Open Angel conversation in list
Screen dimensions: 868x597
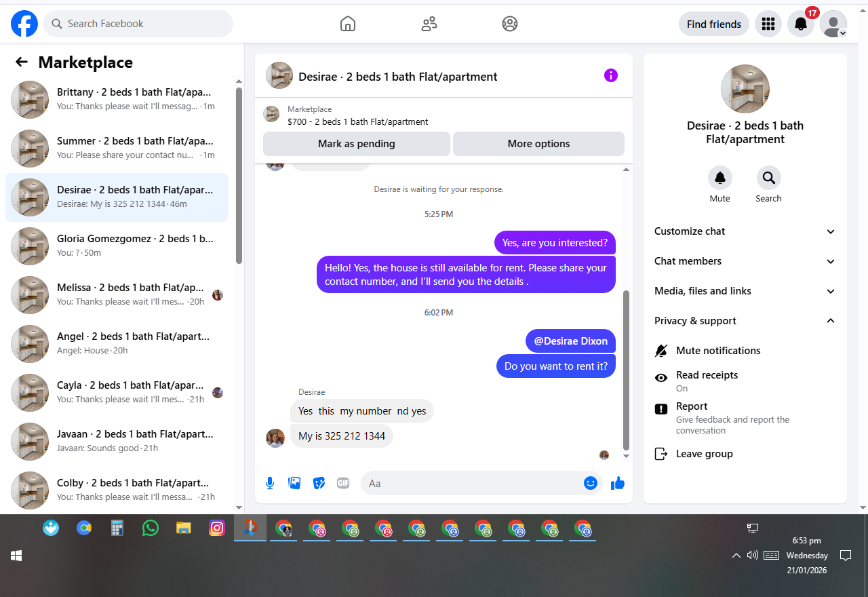(117, 344)
